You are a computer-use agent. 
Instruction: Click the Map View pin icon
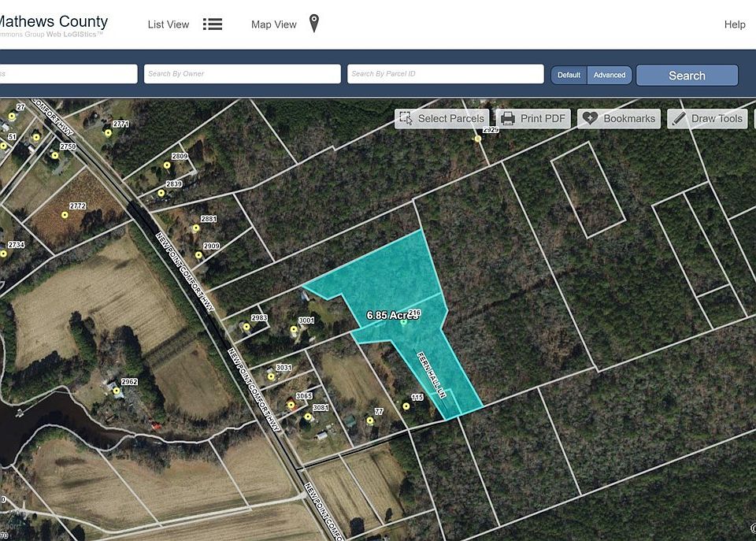(x=314, y=23)
